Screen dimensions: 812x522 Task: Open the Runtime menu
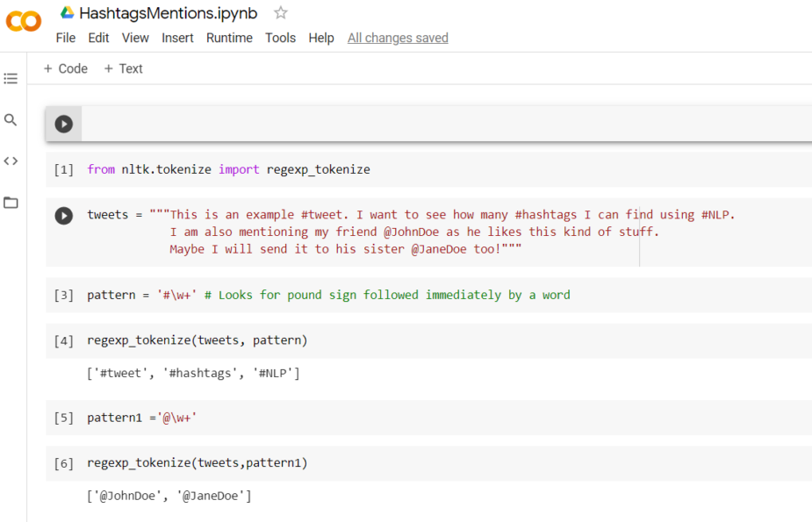[x=228, y=38]
